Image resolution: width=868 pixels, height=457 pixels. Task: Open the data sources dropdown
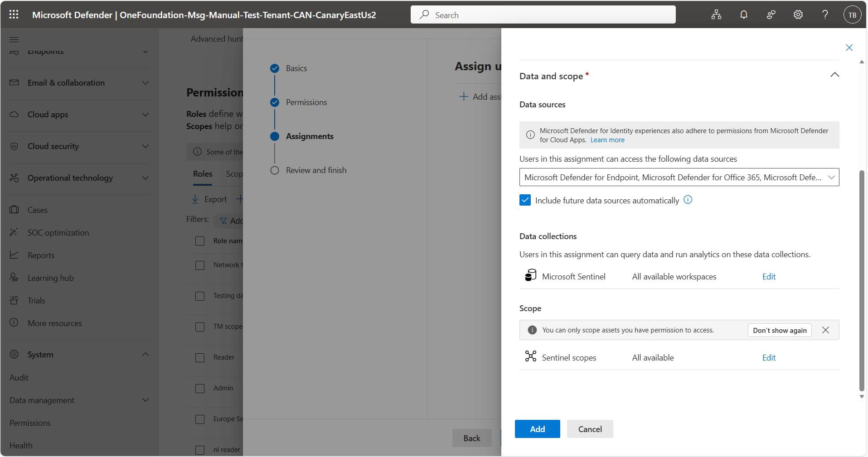679,177
